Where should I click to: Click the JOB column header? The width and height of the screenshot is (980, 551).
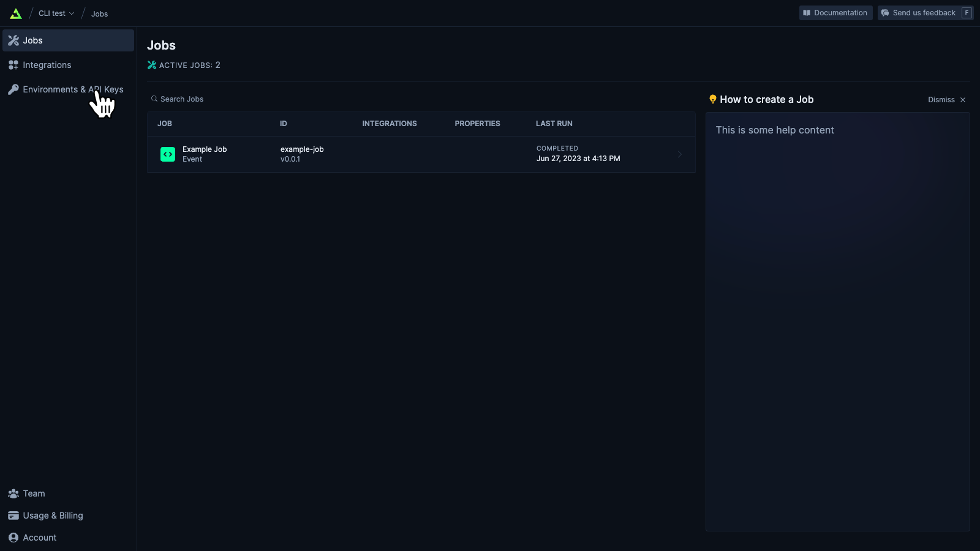[165, 124]
